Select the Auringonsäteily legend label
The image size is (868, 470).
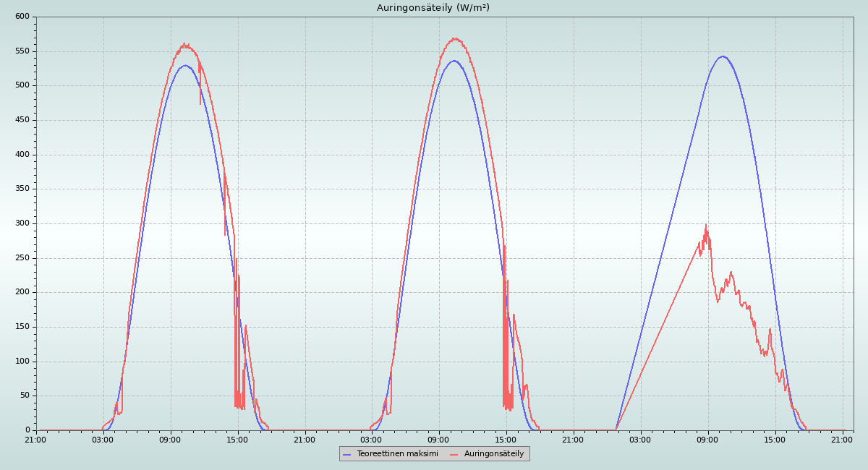[x=493, y=453]
